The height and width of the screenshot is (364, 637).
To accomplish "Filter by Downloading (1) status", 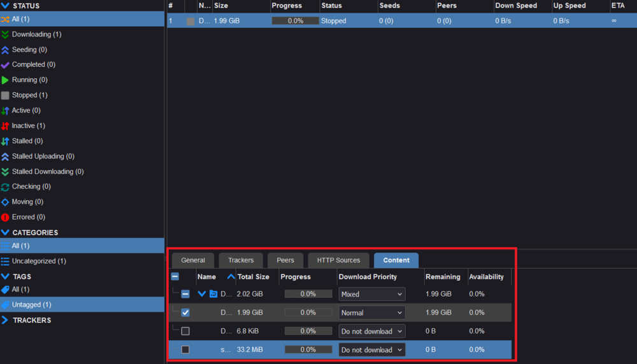I will pos(82,34).
